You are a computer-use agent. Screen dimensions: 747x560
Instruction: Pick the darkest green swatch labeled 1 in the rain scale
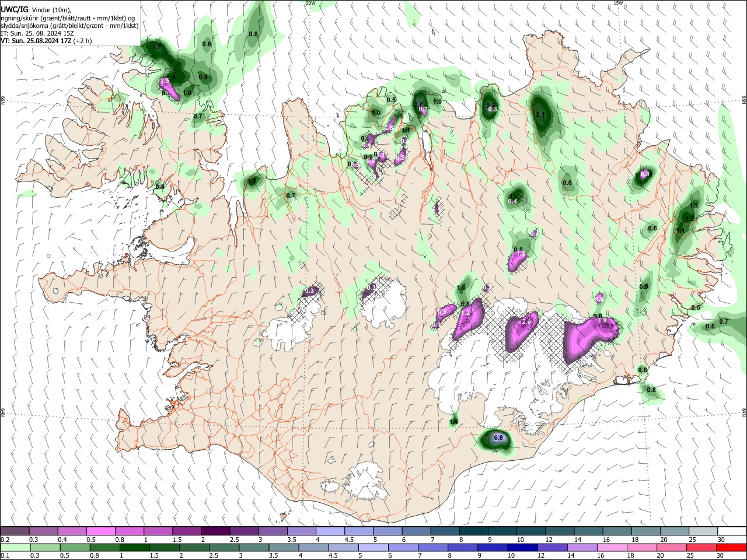click(134, 547)
